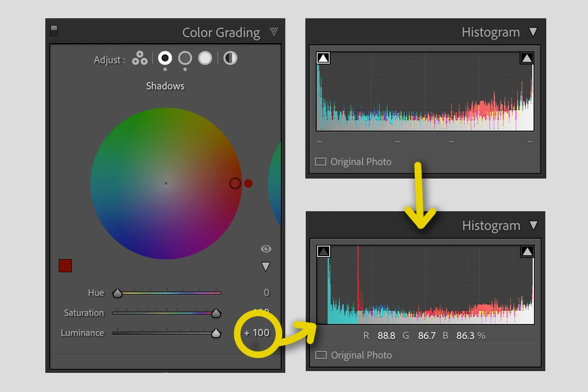The height and width of the screenshot is (392, 588).
Task: Toggle highlight clipping indicator in top Histogram
Action: tap(527, 58)
